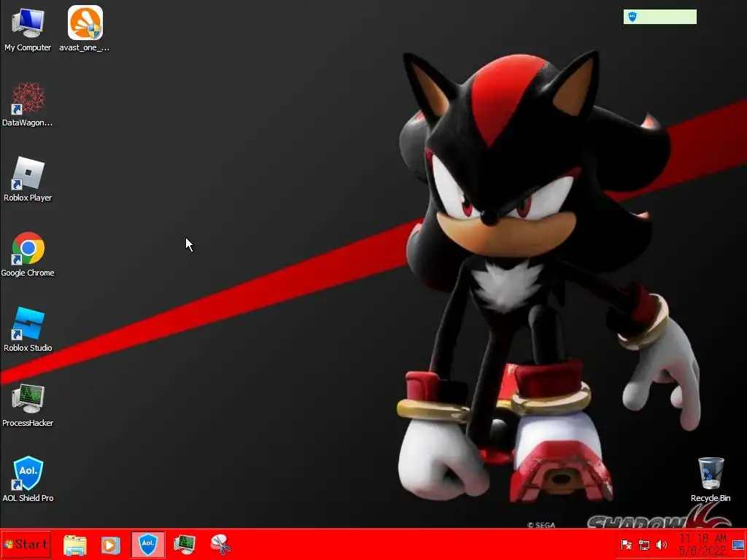Select the My Computer desktop icon
This screenshot has height=560, width=747.
[28, 29]
